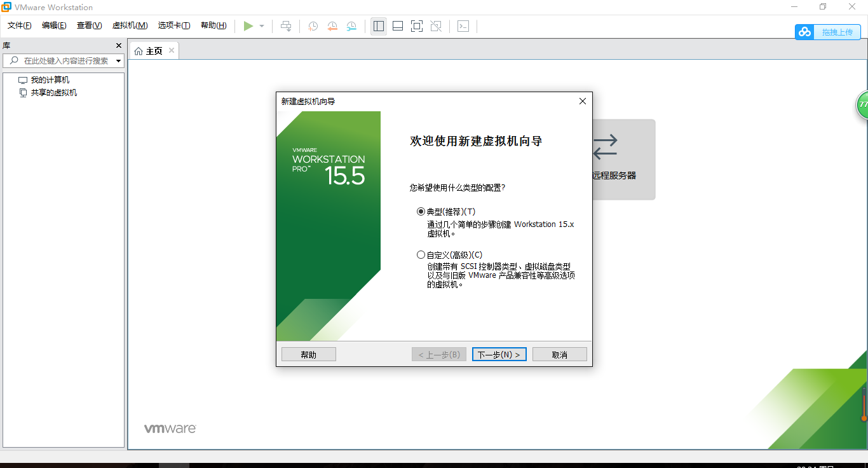Switch to the 主页 home tab
The height and width of the screenshot is (468, 868).
coord(154,51)
